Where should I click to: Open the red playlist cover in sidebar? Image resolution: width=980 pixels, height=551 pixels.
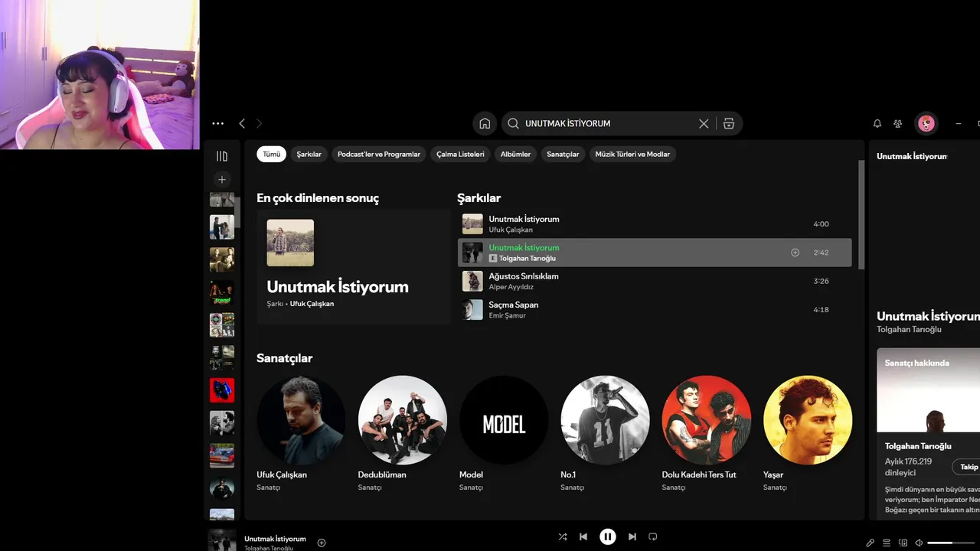pyautogui.click(x=222, y=390)
